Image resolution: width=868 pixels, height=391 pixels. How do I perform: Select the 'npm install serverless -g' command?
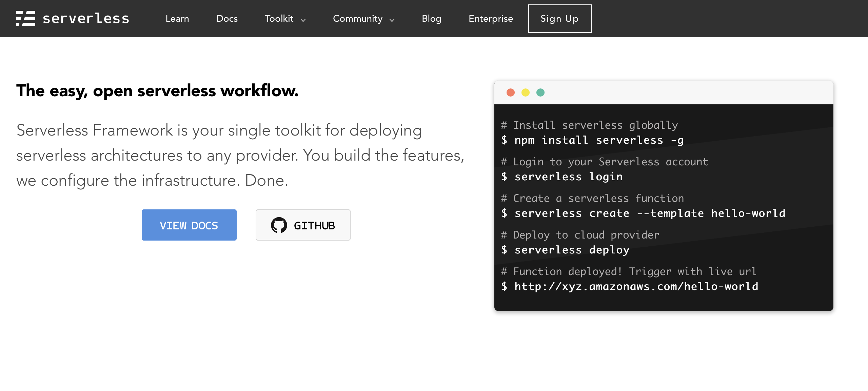click(593, 140)
